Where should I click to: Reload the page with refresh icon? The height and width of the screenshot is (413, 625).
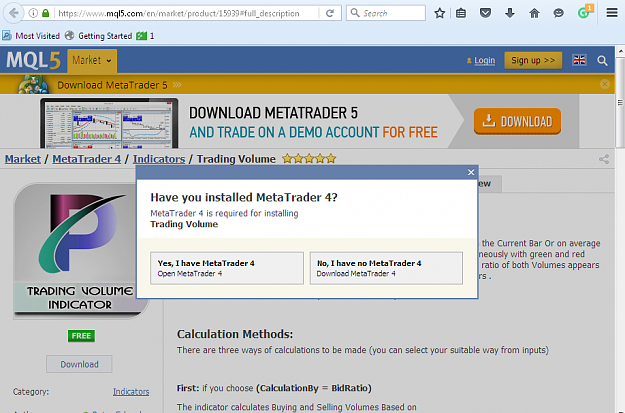pyautogui.click(x=330, y=13)
